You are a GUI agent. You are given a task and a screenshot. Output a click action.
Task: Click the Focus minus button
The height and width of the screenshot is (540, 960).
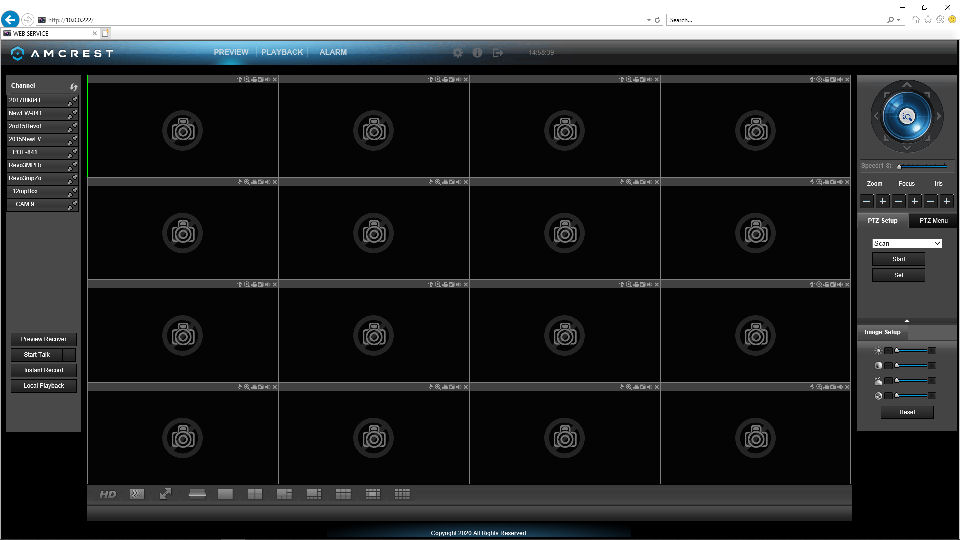point(898,201)
